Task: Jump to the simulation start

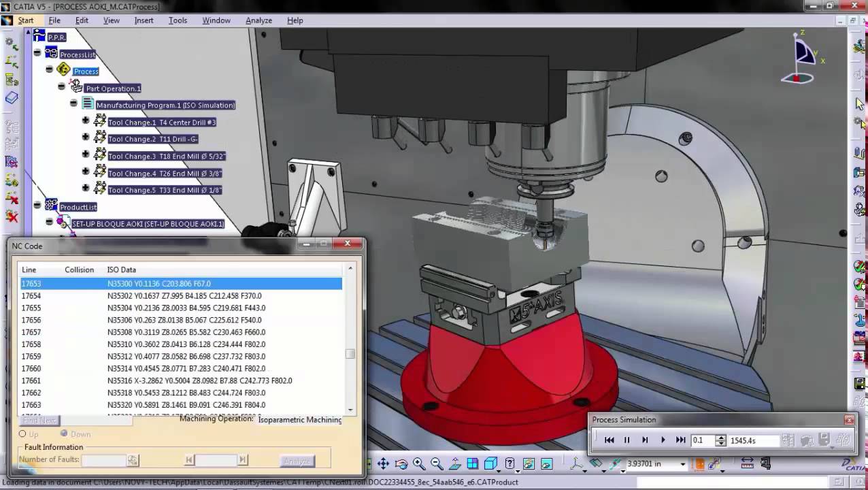Action: point(609,440)
